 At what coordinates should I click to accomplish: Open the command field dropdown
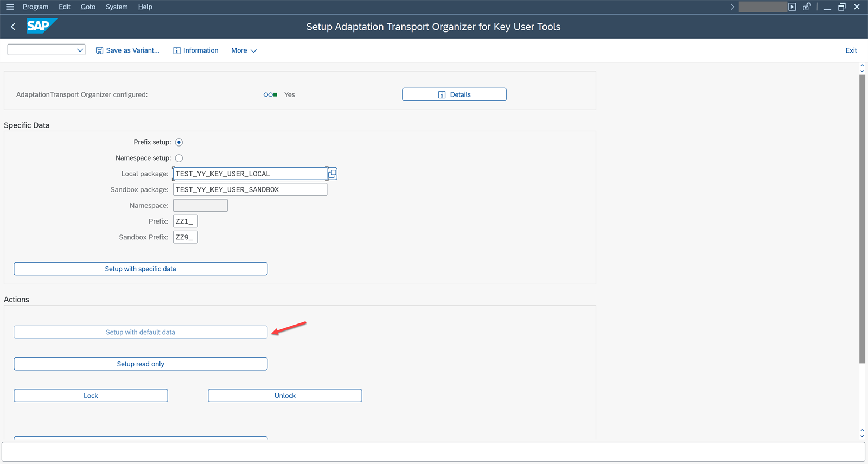[80, 50]
